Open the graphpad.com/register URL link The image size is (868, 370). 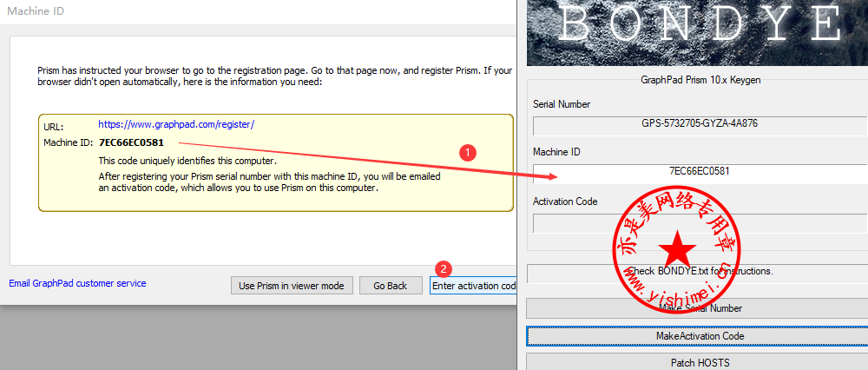click(176, 124)
